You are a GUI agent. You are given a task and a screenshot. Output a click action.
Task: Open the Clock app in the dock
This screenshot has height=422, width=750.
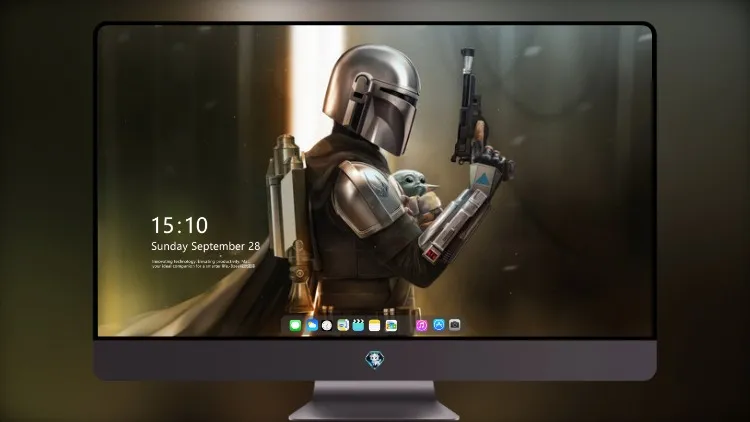pos(327,325)
